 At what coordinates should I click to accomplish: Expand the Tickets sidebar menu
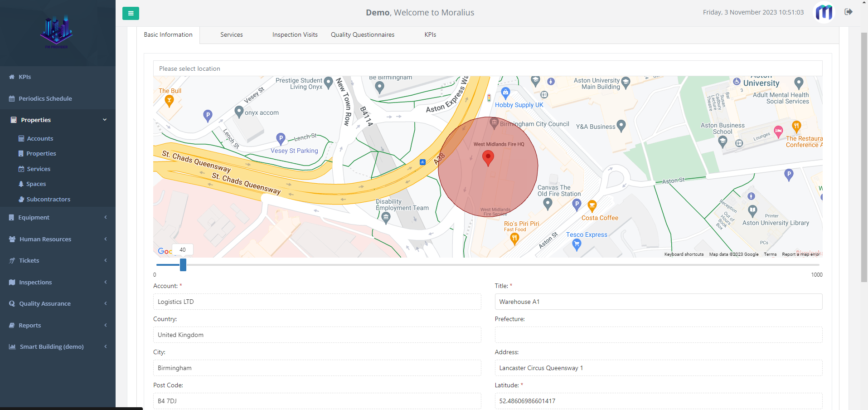(x=106, y=260)
